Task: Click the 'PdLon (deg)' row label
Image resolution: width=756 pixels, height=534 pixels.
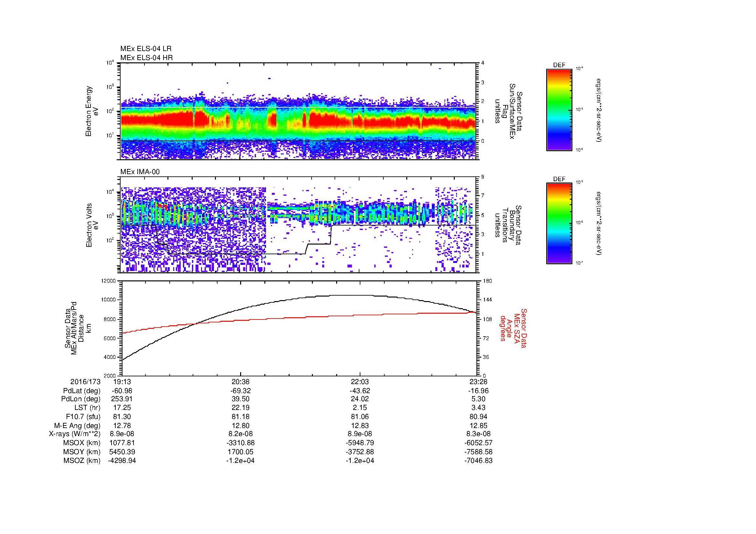Action: pos(81,399)
